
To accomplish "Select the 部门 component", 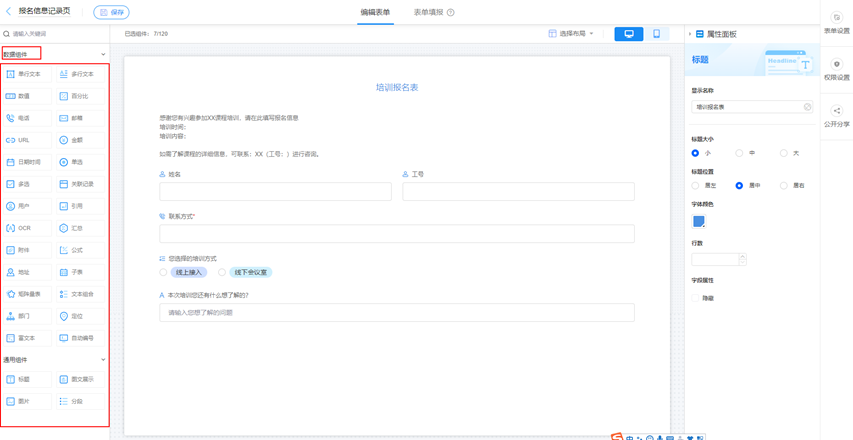I will click(27, 316).
